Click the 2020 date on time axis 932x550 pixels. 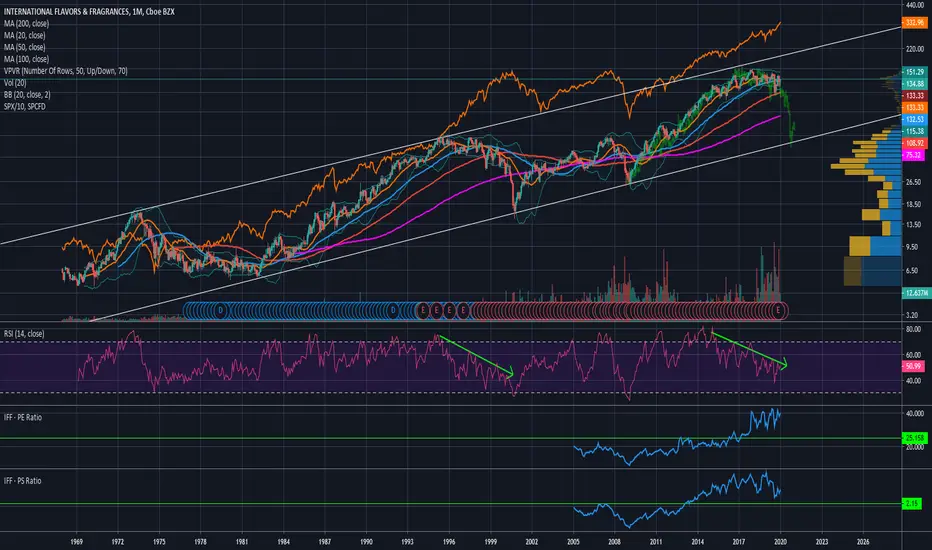point(780,542)
